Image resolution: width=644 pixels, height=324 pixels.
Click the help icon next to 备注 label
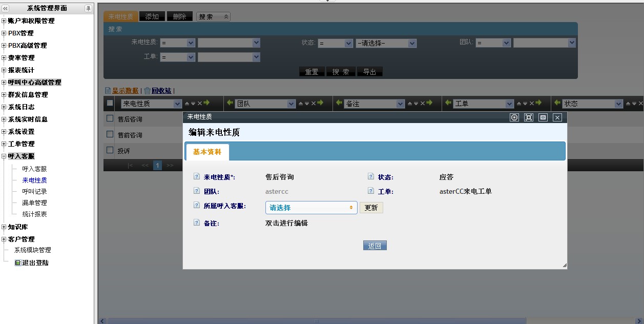(x=197, y=223)
